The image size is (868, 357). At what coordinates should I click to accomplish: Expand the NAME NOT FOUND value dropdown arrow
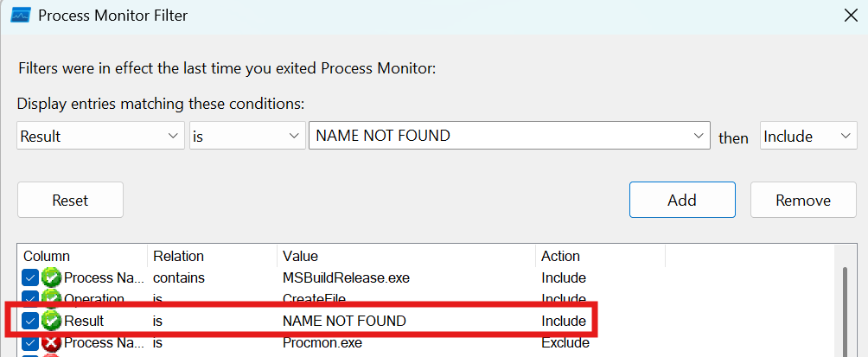(697, 136)
